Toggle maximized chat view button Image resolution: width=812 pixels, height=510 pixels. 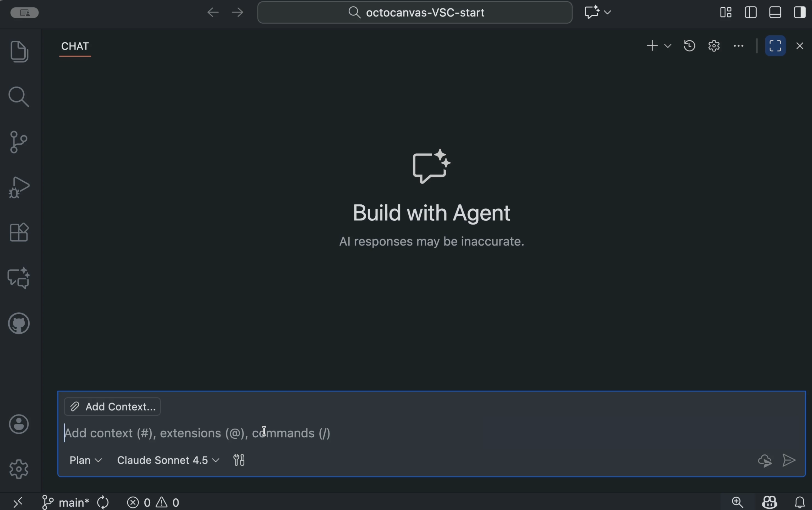(775, 46)
